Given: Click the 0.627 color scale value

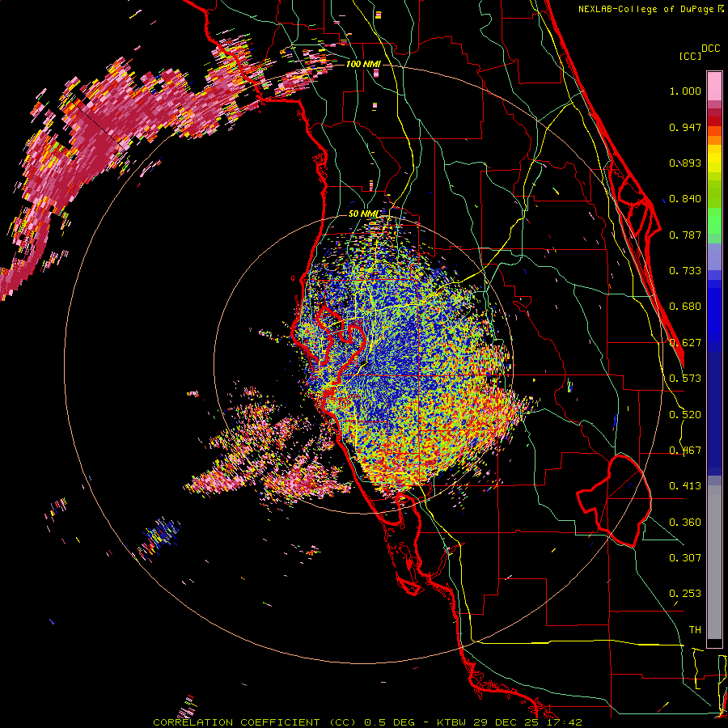Looking at the screenshot, I should click(685, 343).
